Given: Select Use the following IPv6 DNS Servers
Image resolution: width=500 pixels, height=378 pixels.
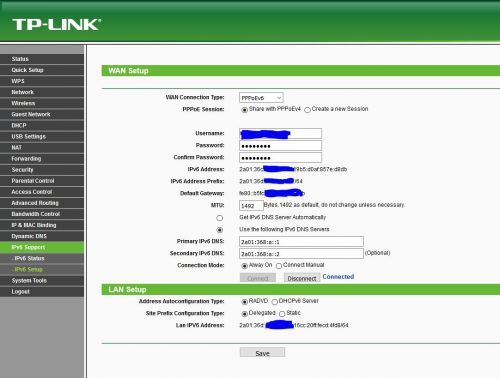Looking at the screenshot, I should point(219,230).
